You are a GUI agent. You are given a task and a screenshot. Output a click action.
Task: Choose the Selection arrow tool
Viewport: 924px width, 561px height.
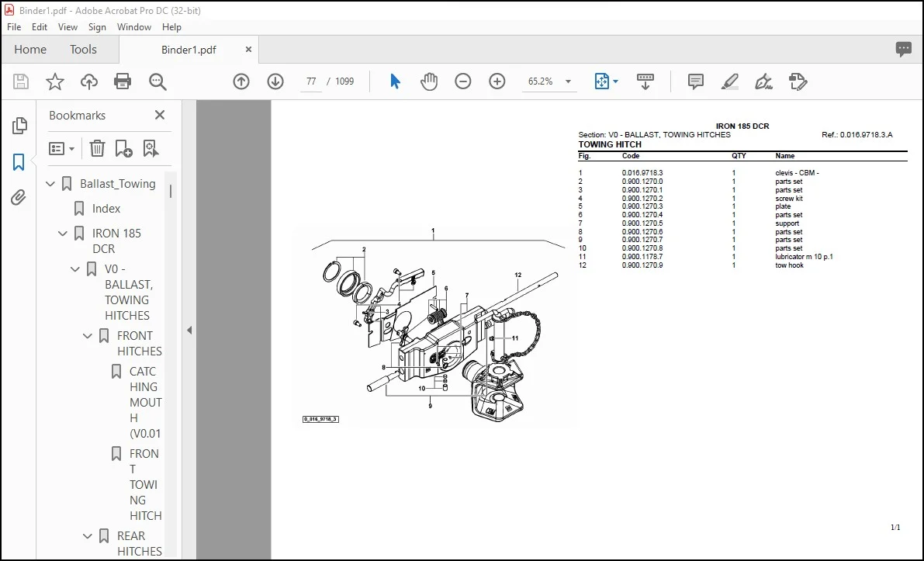[395, 81]
